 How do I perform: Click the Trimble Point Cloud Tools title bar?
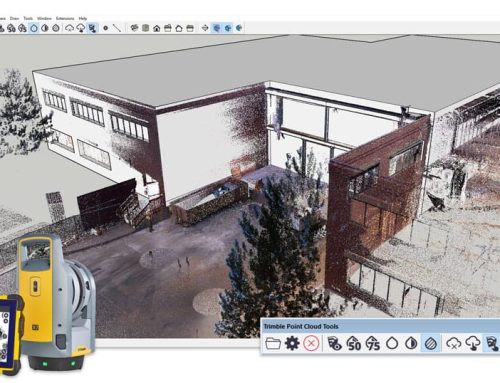pyautogui.click(x=380, y=326)
